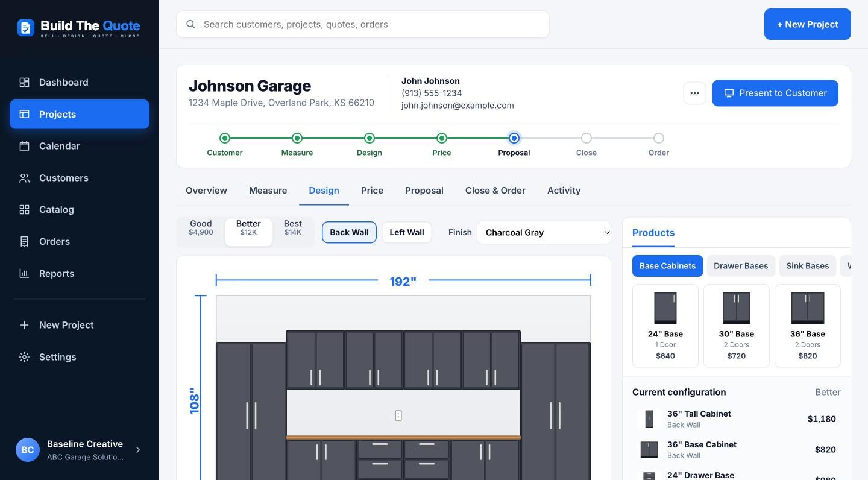
Task: Select the 36" Base cabinet product card
Action: coord(808,326)
